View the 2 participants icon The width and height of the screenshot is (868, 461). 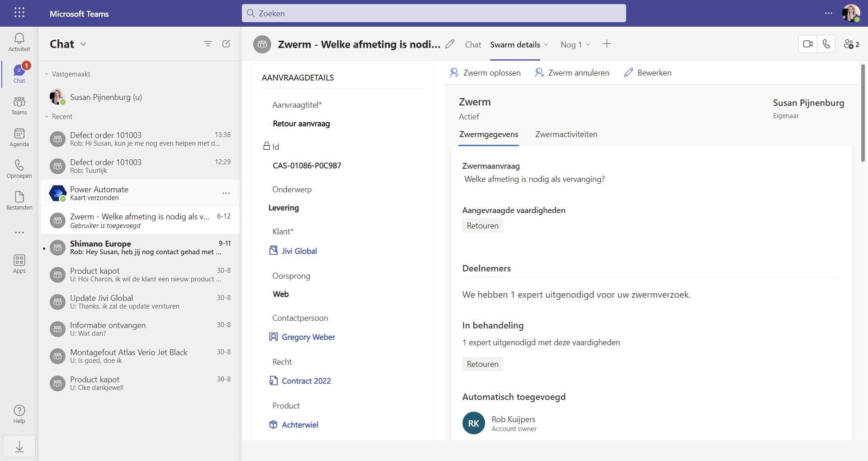851,44
